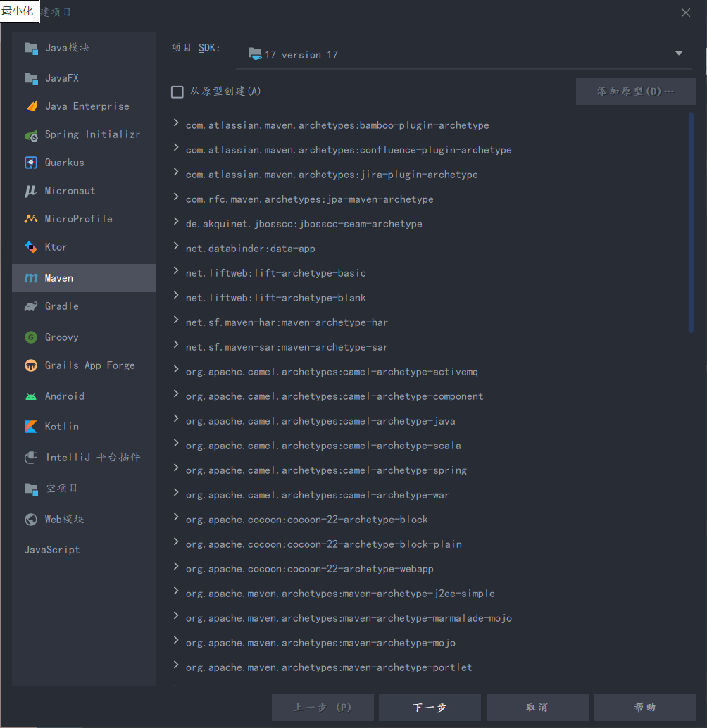Select the Java模块 folder icon
This screenshot has width=707, height=728.
pos(31,49)
